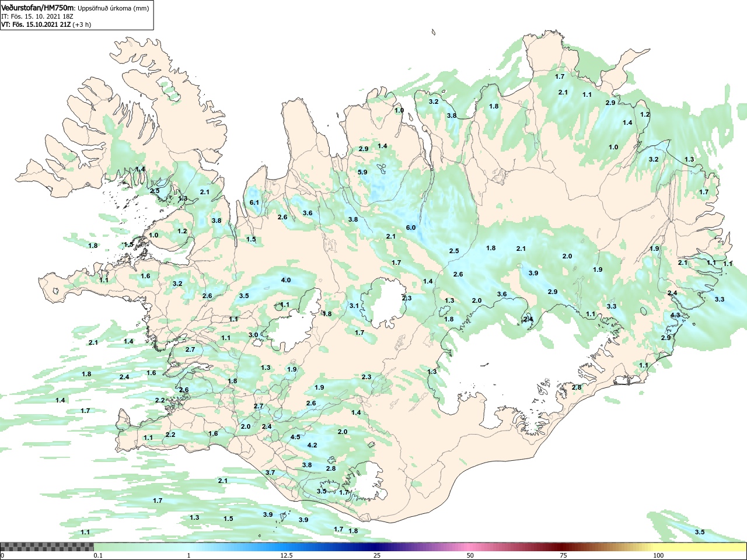Click the 6.0 precipitation value

tap(411, 228)
